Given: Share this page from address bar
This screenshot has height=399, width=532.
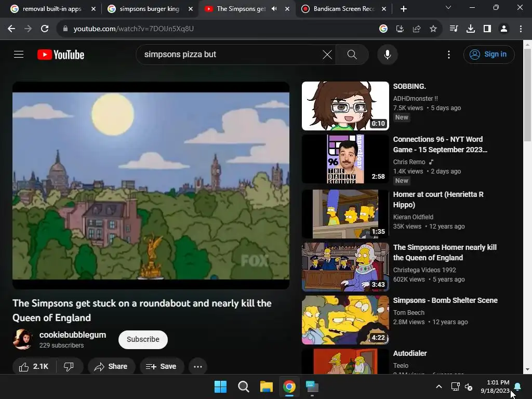Looking at the screenshot, I should click(x=416, y=29).
